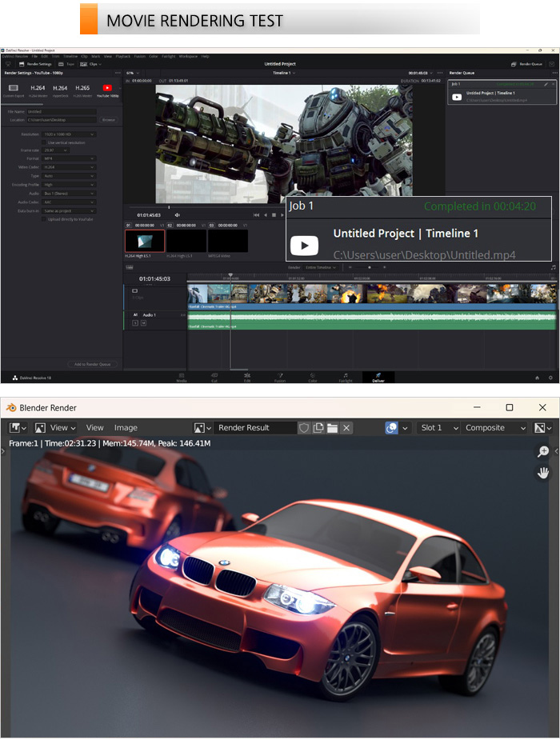Open the Fairlight page in Resolve
The height and width of the screenshot is (740, 560).
tap(346, 377)
